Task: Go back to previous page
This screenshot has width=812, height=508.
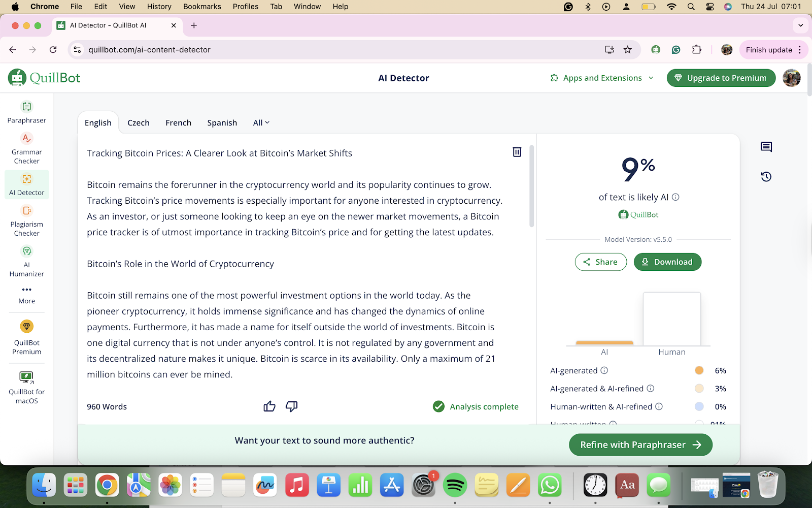Action: pyautogui.click(x=13, y=49)
